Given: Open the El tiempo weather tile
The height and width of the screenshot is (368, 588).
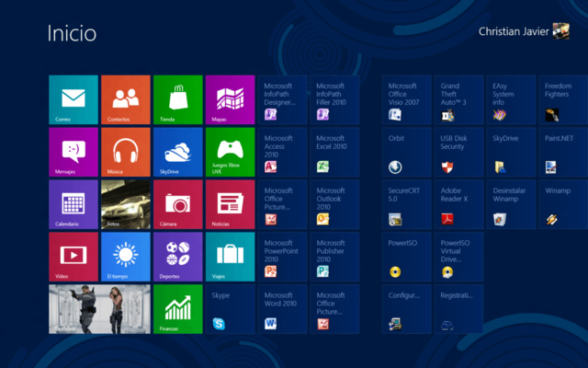Looking at the screenshot, I should click(126, 257).
